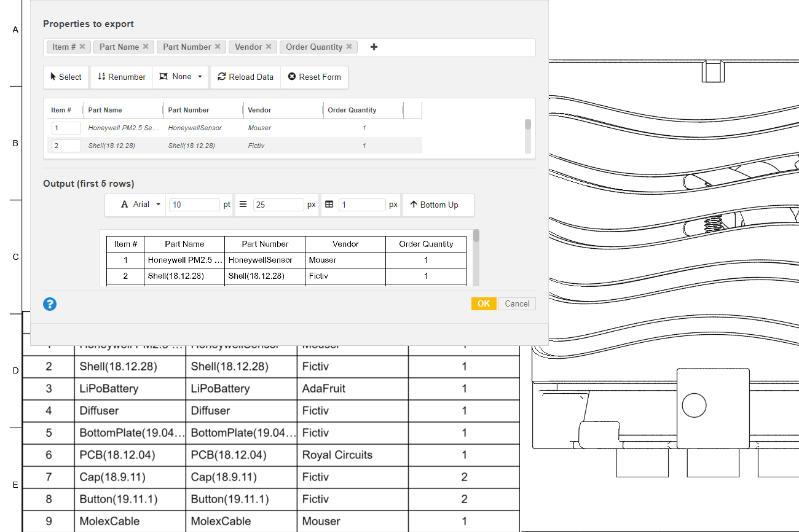Click the Select tool button

(x=66, y=77)
